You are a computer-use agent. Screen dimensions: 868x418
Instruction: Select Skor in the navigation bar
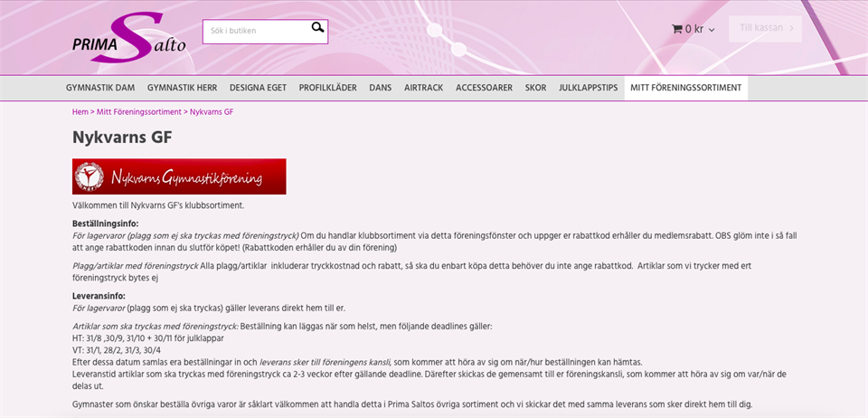tap(535, 88)
